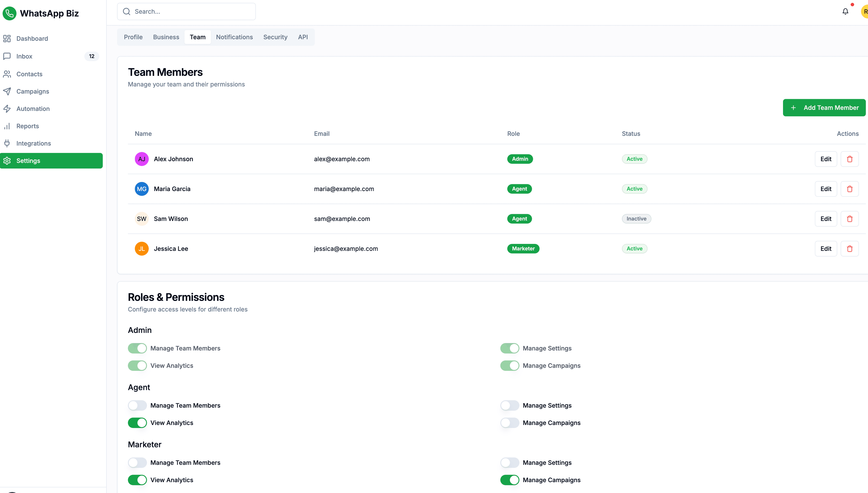The width and height of the screenshot is (868, 493).
Task: Click alex@example.com email cell
Action: [342, 159]
